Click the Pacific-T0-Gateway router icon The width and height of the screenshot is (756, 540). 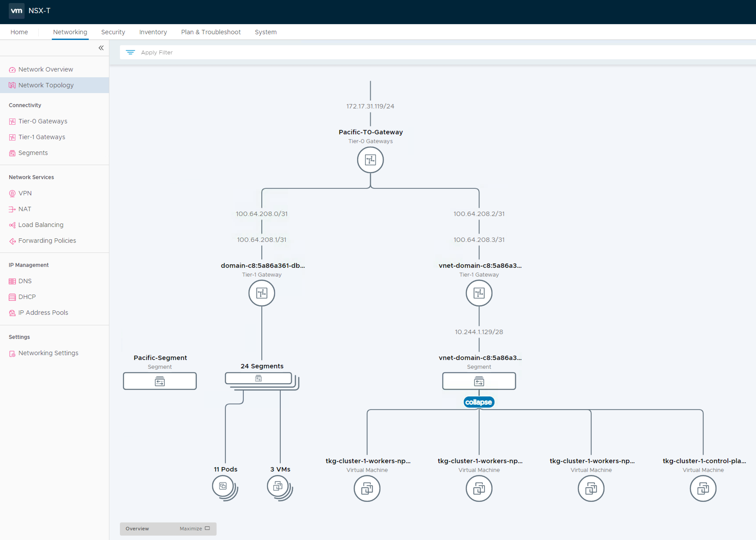370,160
